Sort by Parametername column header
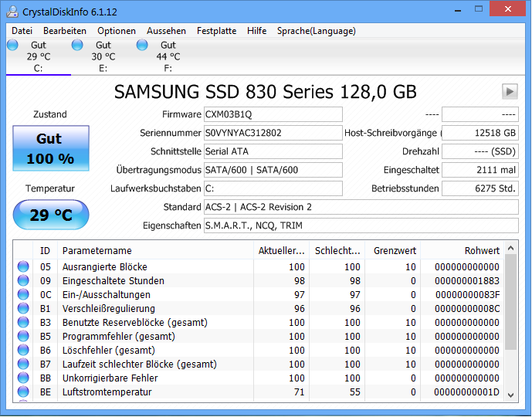This screenshot has height=417, width=532. pyautogui.click(x=155, y=251)
